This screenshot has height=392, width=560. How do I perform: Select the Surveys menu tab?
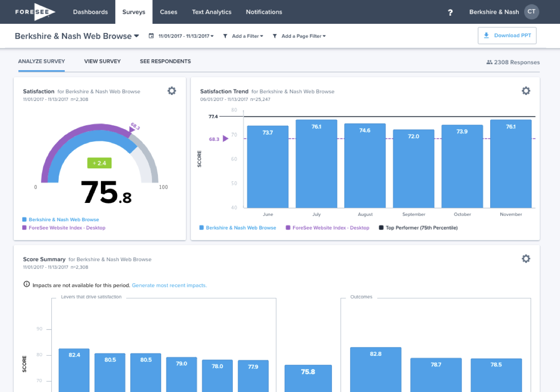[x=134, y=12]
